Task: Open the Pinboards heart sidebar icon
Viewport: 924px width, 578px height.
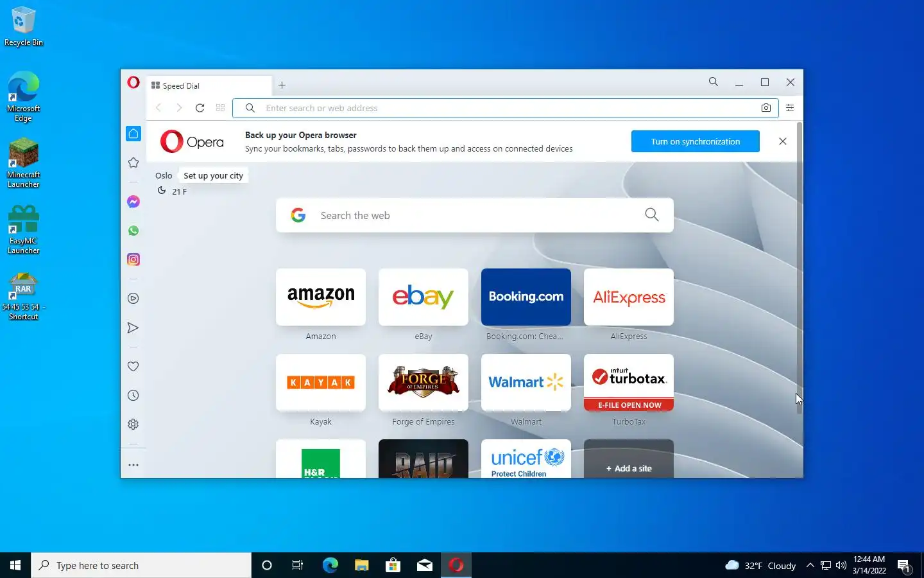Action: 133,366
